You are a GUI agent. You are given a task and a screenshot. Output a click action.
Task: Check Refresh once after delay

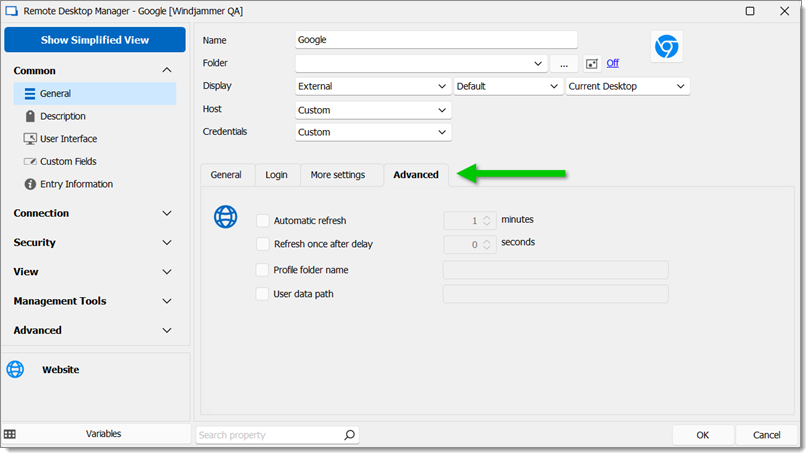(x=263, y=244)
